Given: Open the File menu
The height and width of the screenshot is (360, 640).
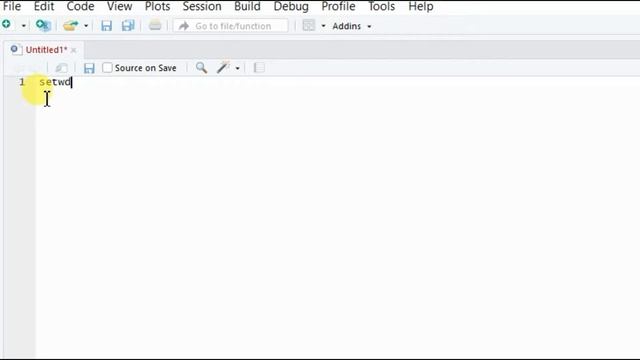Looking at the screenshot, I should tap(12, 7).
